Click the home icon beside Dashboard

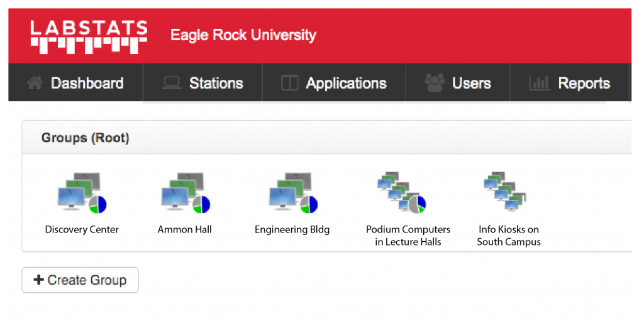tap(35, 83)
